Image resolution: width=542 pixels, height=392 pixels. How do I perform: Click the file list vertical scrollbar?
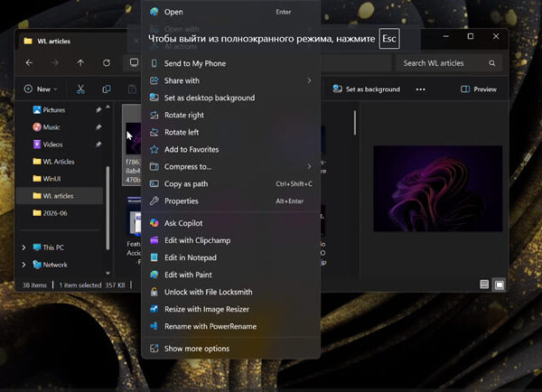pos(355,123)
